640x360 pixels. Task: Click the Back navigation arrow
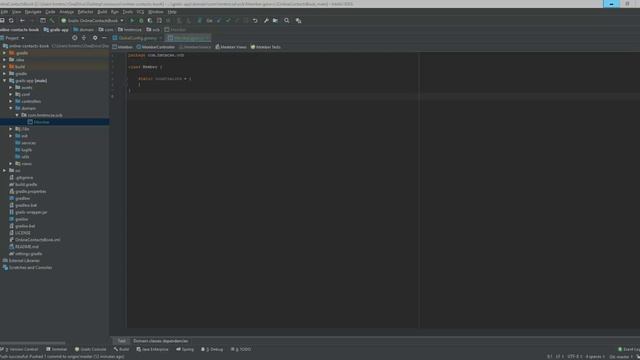coord(22,20)
